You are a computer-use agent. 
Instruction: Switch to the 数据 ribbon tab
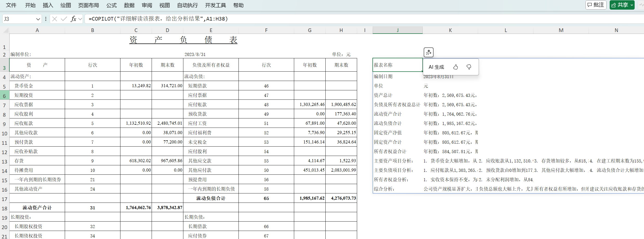tap(129, 5)
